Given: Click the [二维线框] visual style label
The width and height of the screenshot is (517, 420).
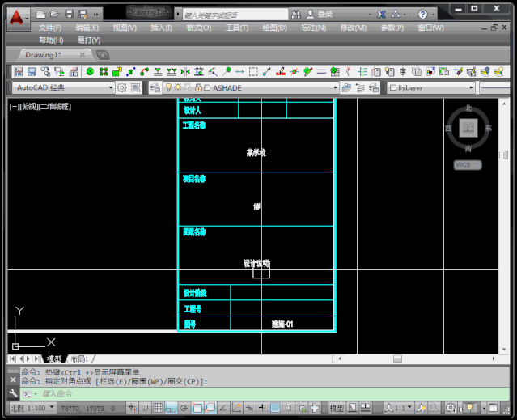Looking at the screenshot, I should (x=54, y=107).
